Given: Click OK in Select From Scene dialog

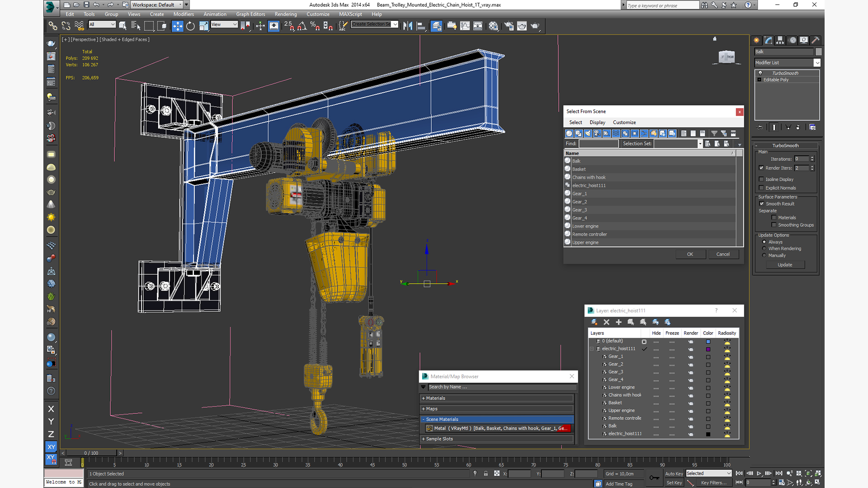Looking at the screenshot, I should 690,254.
